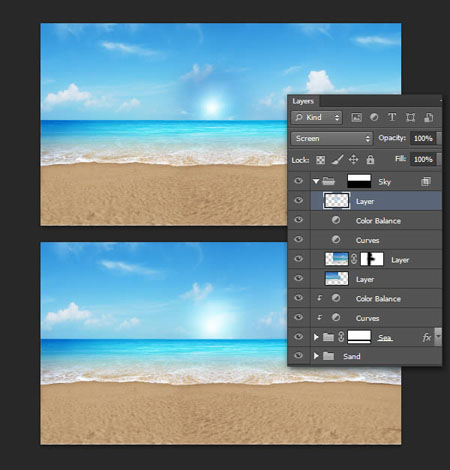Expand Sea layer effects arrow
Image resolution: width=450 pixels, height=470 pixels.
pyautogui.click(x=438, y=337)
